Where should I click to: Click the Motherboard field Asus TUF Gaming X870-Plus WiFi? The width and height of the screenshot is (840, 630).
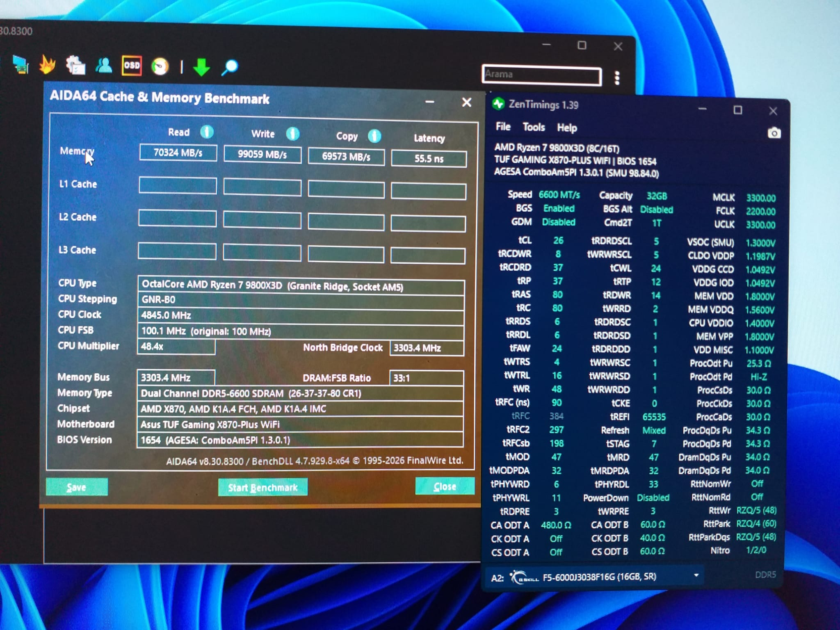(300, 425)
